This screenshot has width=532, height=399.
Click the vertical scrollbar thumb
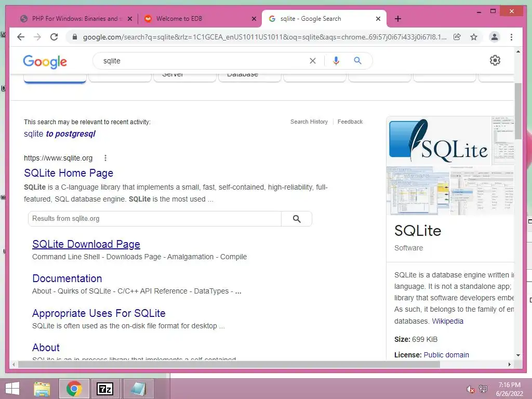[518, 111]
